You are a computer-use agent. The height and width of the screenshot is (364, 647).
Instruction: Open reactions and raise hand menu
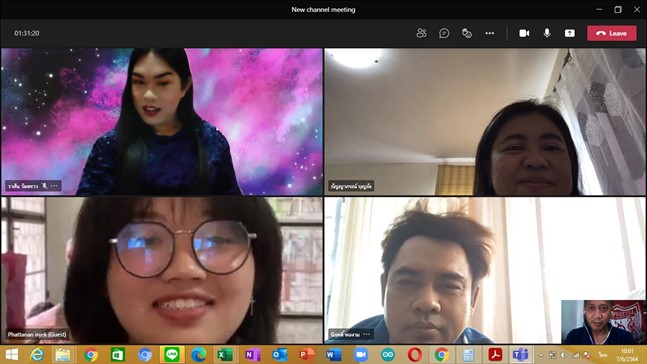467,33
